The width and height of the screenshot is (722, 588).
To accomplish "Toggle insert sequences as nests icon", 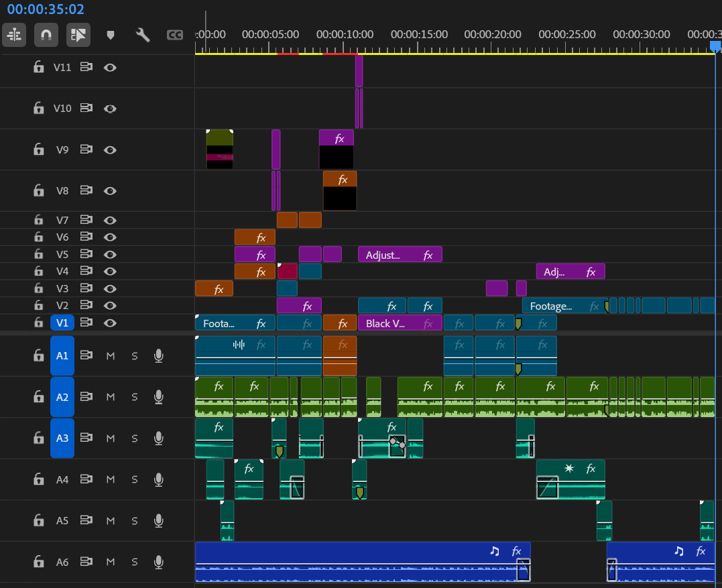I will pos(78,35).
